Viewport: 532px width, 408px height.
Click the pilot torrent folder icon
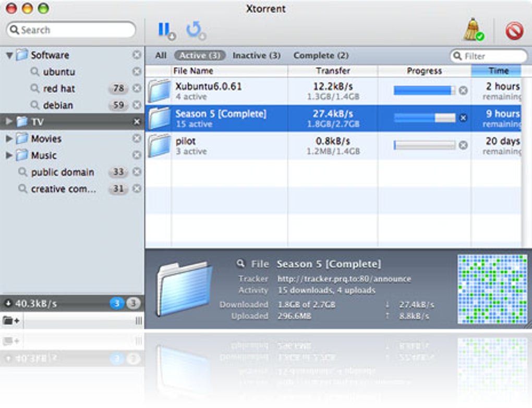(x=159, y=146)
